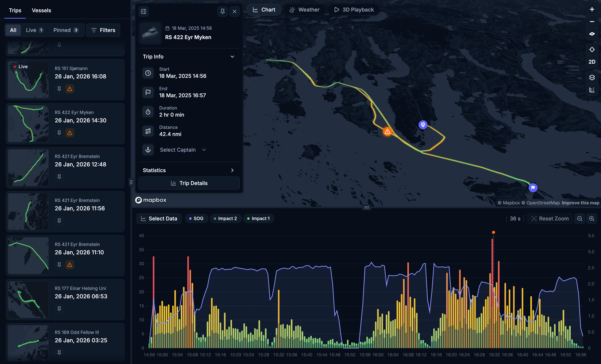Select the Pinned trips filter tab
Screen dimensions: 601x364
point(65,30)
